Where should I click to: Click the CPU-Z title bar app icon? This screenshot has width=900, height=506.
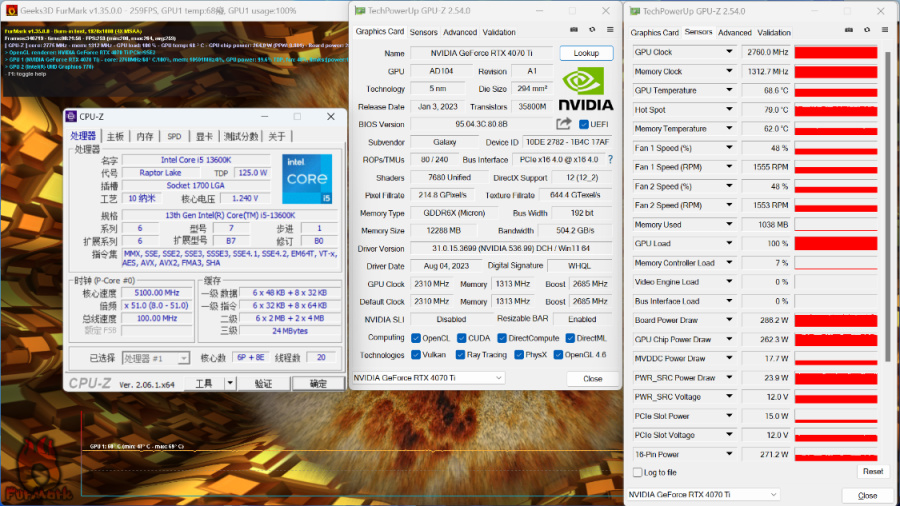click(71, 116)
